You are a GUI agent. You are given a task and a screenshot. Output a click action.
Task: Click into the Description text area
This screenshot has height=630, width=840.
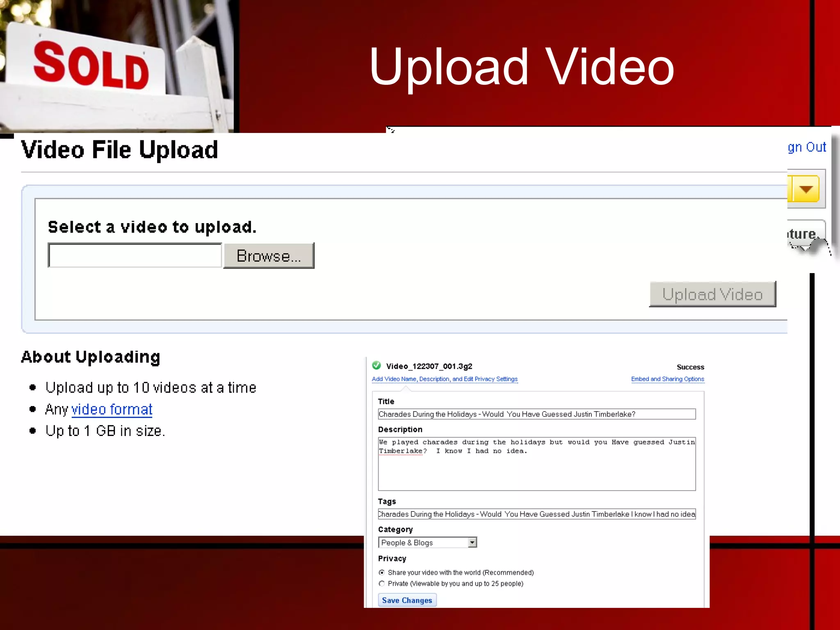point(537,464)
